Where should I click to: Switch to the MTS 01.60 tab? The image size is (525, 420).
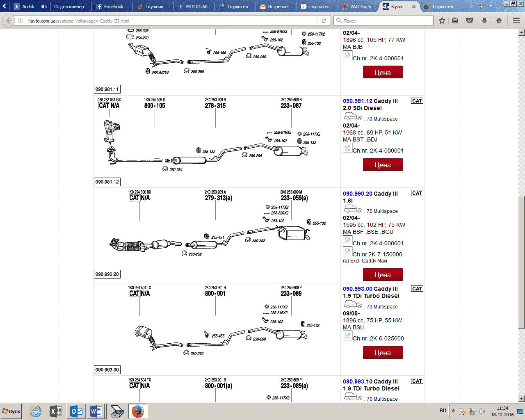pyautogui.click(x=194, y=7)
